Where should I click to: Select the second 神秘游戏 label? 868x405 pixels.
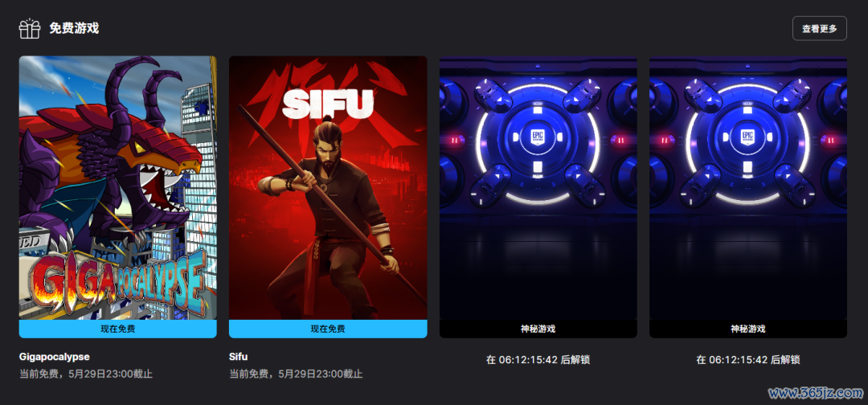(x=748, y=329)
